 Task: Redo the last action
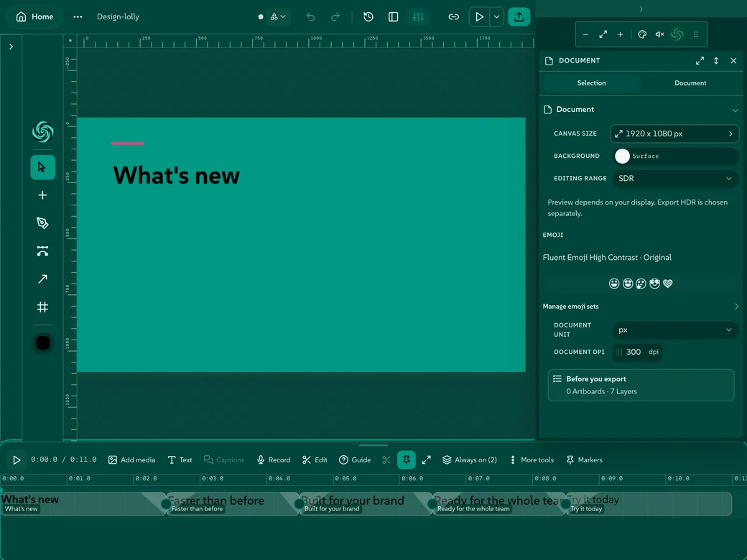click(335, 17)
